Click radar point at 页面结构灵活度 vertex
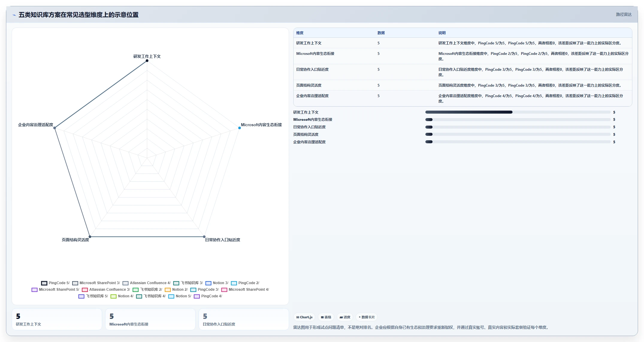Image resolution: width=644 pixels, height=342 pixels. 90,237
